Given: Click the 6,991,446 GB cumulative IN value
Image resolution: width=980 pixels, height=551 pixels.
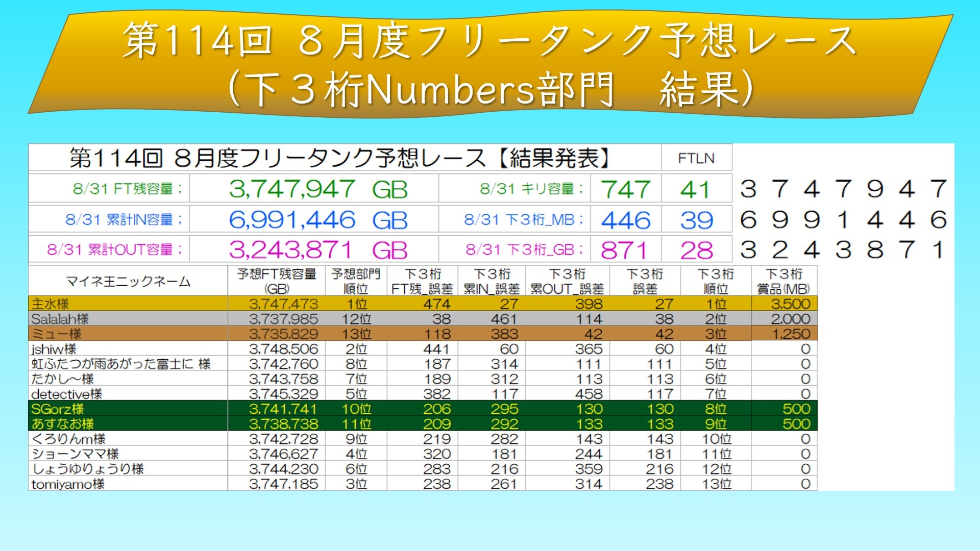Looking at the screenshot, I should [x=317, y=220].
